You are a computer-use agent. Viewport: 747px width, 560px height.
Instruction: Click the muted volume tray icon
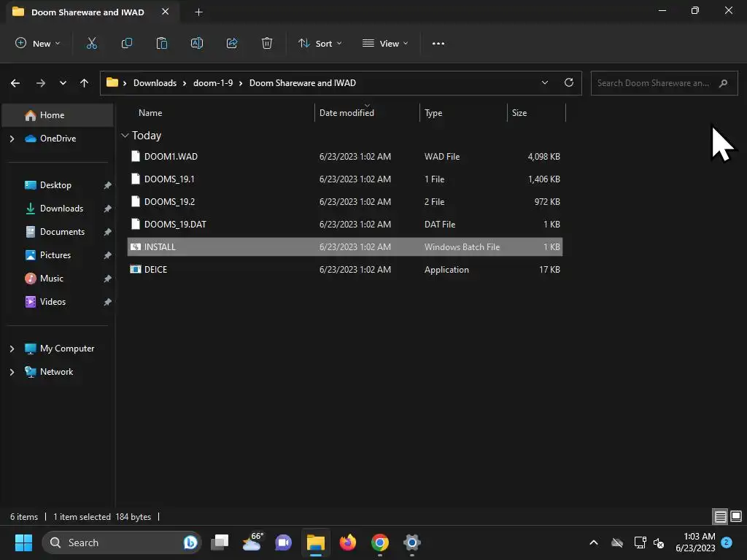pos(659,542)
